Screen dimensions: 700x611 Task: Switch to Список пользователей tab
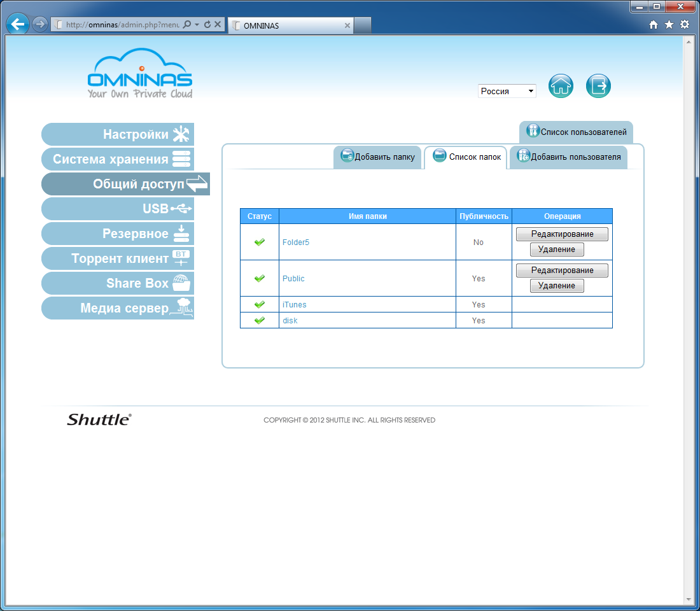(576, 132)
